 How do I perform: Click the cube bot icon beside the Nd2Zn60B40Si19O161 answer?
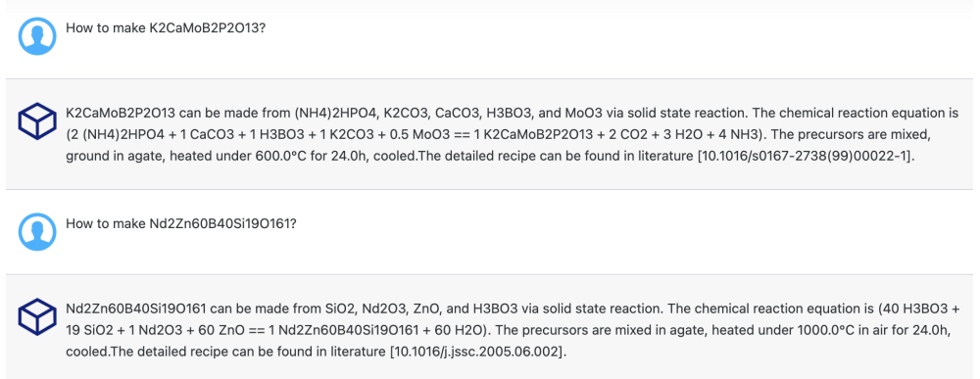tap(37, 316)
